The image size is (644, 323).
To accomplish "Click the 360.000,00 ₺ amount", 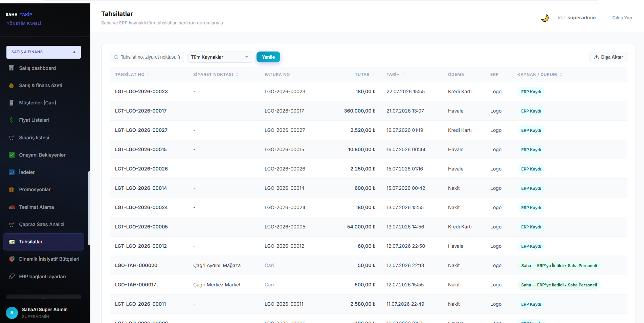I will click(x=360, y=111).
